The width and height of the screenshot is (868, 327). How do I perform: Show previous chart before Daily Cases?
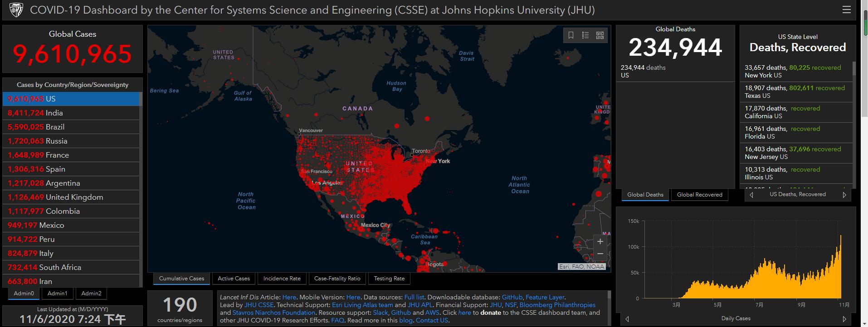click(627, 319)
